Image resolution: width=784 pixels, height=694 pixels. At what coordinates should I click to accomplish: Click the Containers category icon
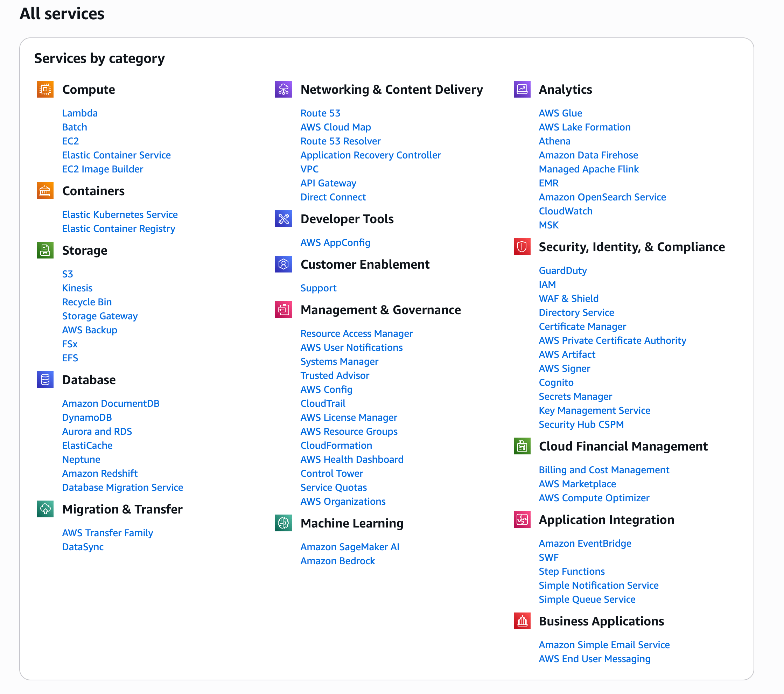click(45, 191)
